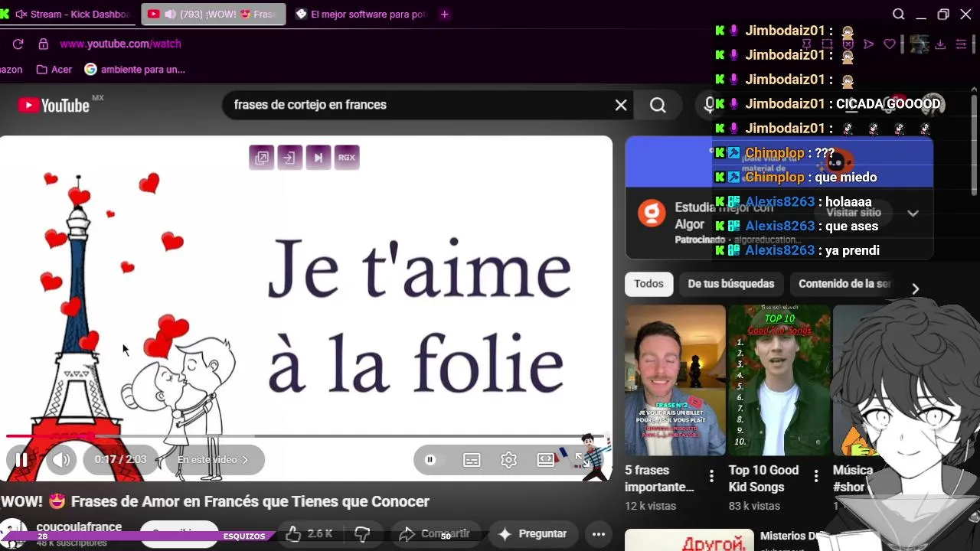Clear the search text with the X

(621, 105)
